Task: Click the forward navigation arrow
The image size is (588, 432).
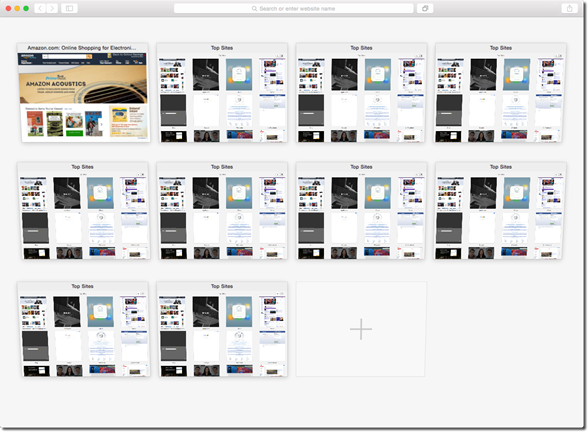Action: point(52,8)
